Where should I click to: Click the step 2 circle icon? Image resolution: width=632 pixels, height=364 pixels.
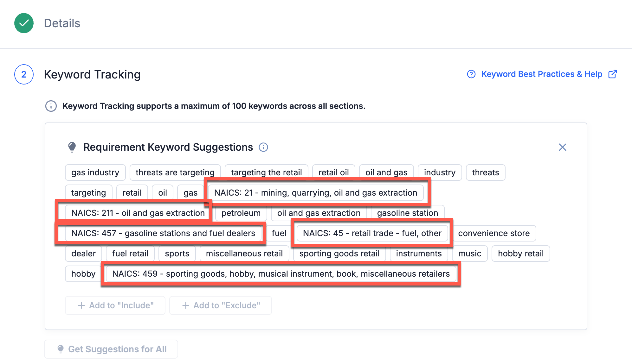[x=24, y=74]
